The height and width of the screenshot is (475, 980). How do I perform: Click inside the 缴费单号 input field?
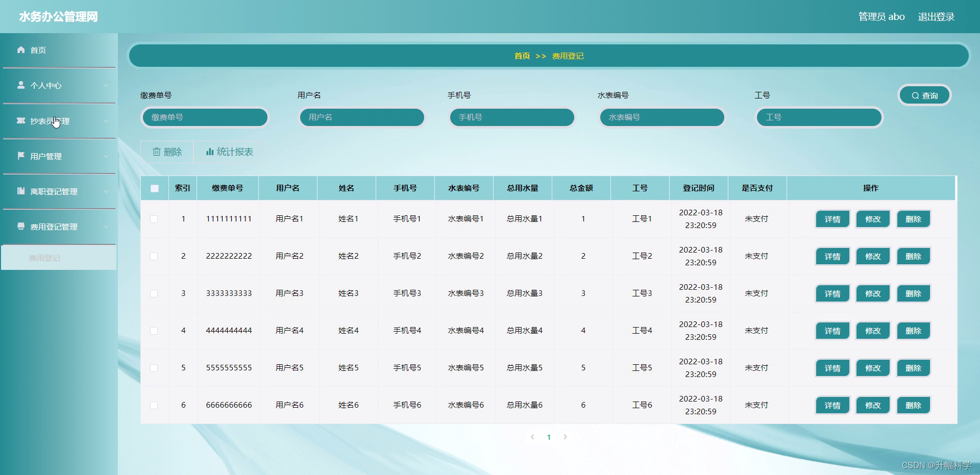coord(204,117)
